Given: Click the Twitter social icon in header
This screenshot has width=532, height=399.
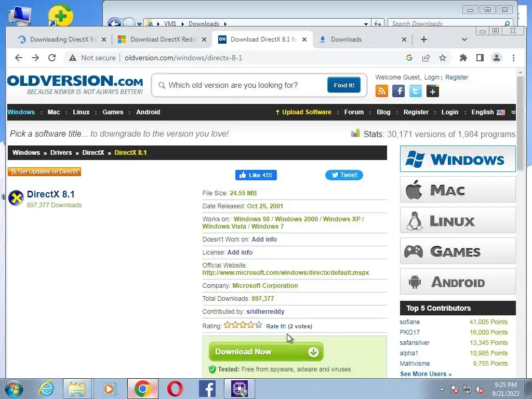Looking at the screenshot, I should coord(416,91).
